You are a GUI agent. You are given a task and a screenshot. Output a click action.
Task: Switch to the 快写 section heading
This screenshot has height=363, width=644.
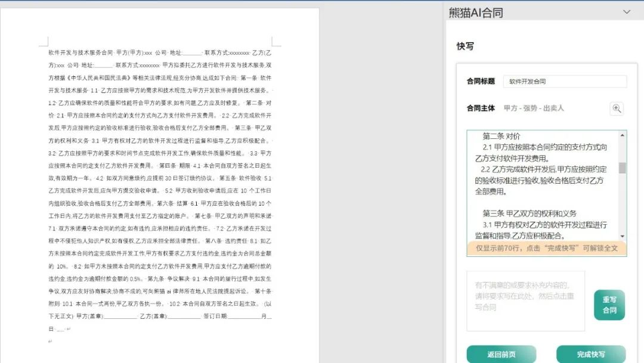click(466, 46)
